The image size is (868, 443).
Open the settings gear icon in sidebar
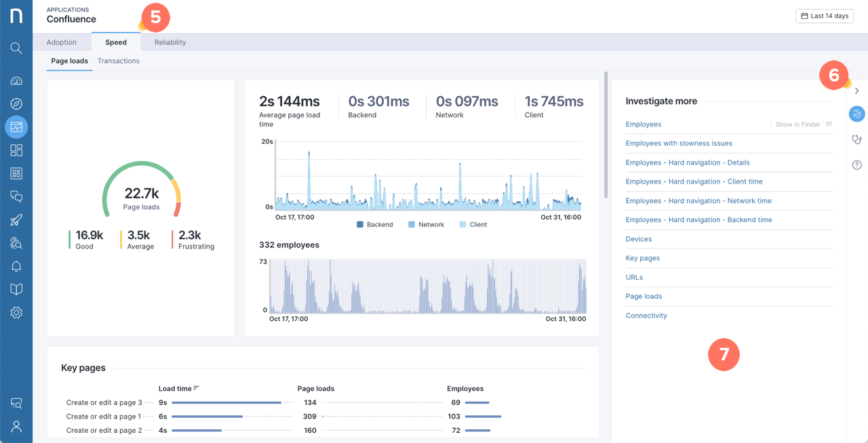16,312
